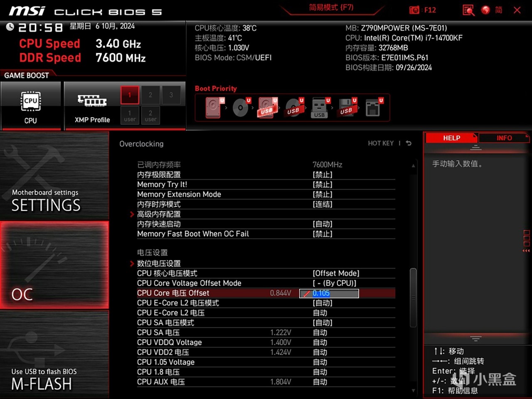Toggle Game Boost CPU button
The image size is (532, 399).
pos(31,106)
